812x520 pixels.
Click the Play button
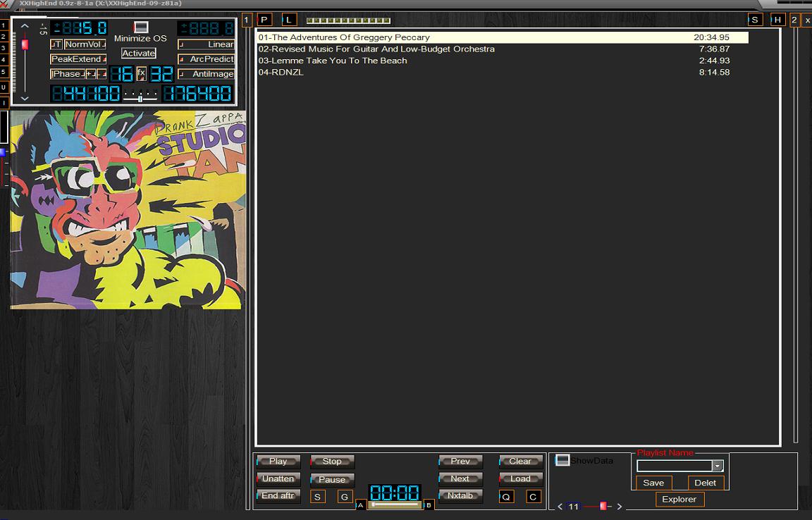pos(278,461)
